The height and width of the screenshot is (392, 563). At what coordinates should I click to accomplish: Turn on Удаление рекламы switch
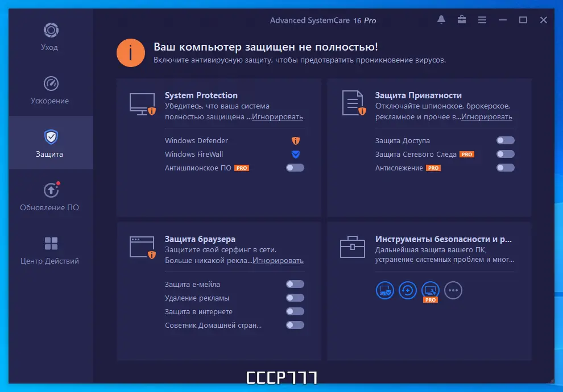point(295,298)
